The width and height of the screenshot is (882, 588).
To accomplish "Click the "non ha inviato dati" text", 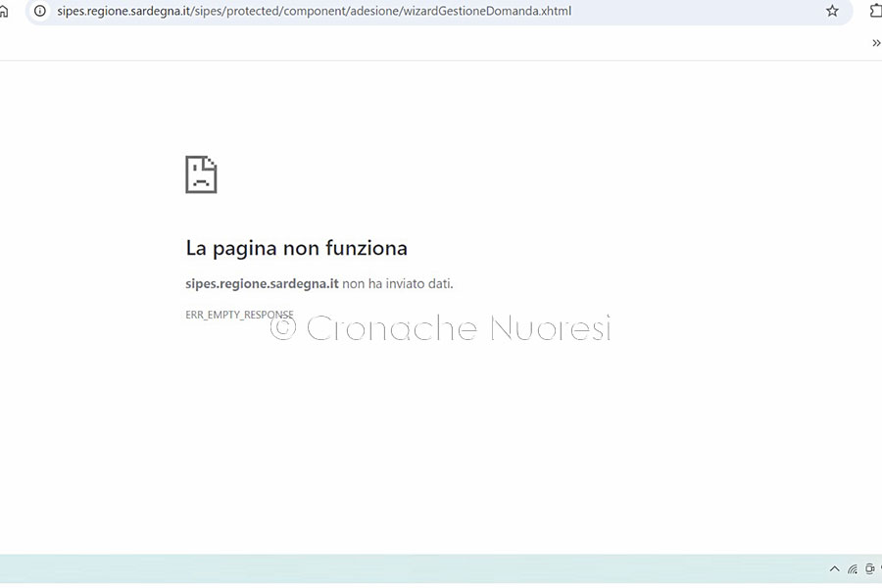I will coord(398,284).
